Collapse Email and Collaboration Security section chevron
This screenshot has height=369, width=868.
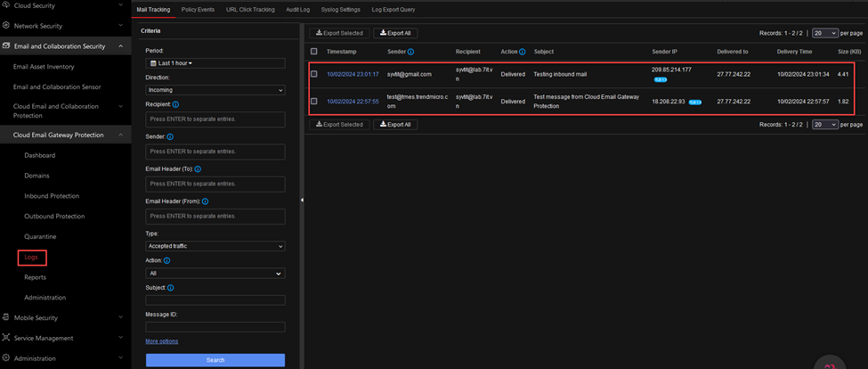click(121, 46)
